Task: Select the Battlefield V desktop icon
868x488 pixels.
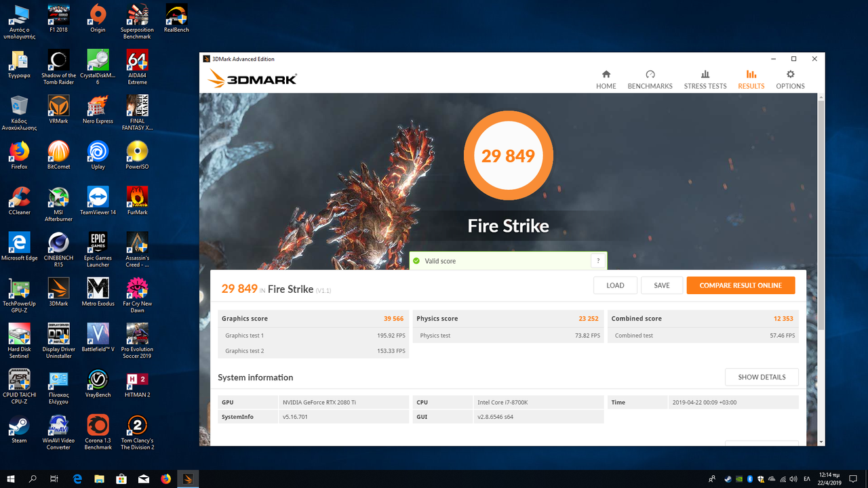Action: click(x=98, y=338)
